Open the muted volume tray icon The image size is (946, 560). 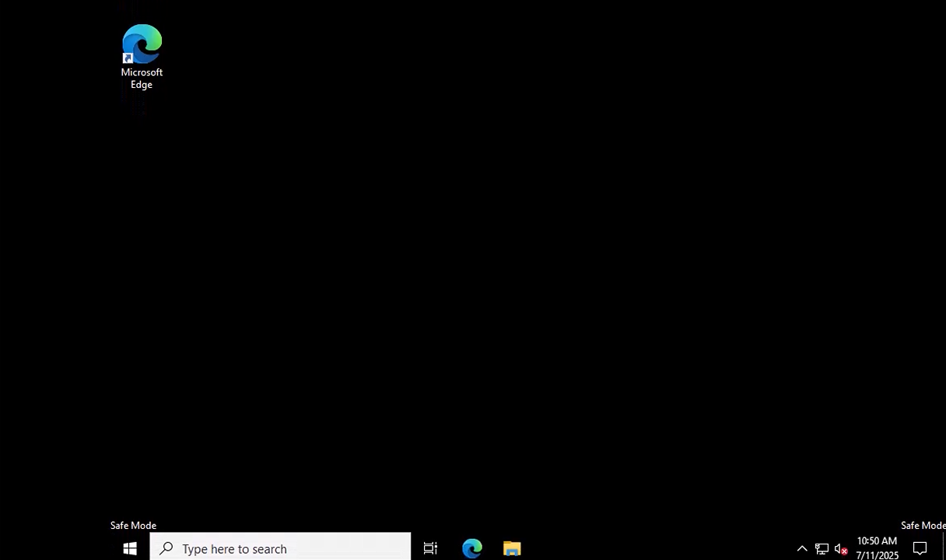(x=841, y=549)
